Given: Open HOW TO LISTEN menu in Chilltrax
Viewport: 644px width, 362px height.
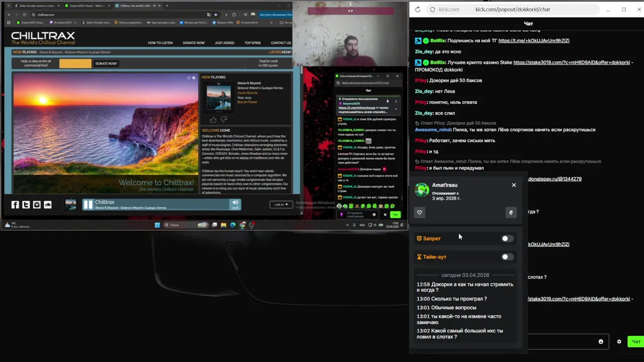Looking at the screenshot, I should pyautogui.click(x=160, y=43).
